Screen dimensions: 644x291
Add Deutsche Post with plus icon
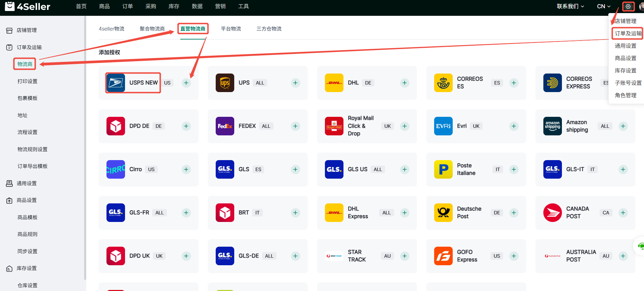pyautogui.click(x=514, y=213)
